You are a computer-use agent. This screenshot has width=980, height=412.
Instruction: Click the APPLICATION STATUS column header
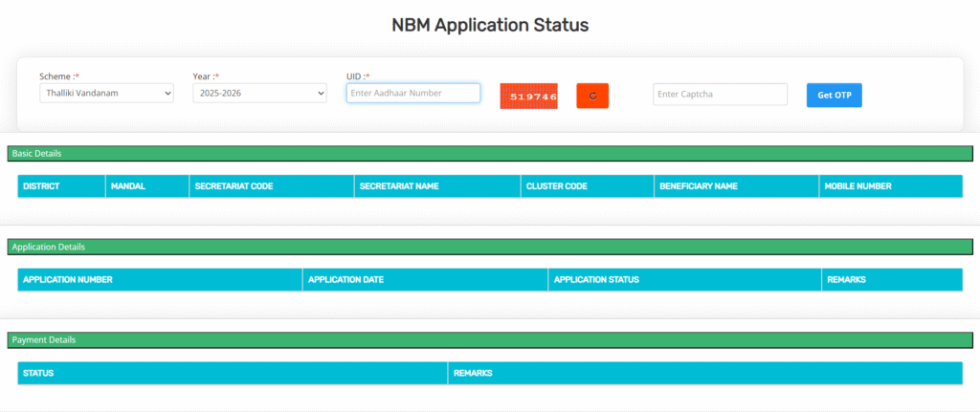[685, 280]
